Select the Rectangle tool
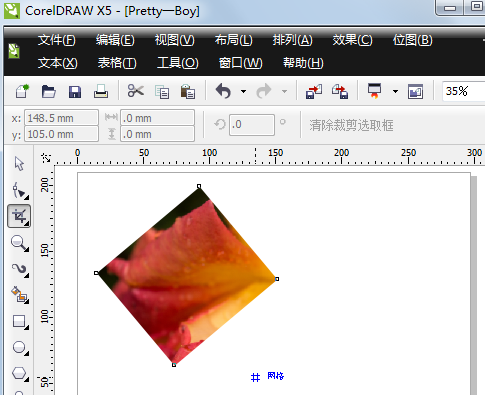This screenshot has height=395, width=485. click(19, 322)
